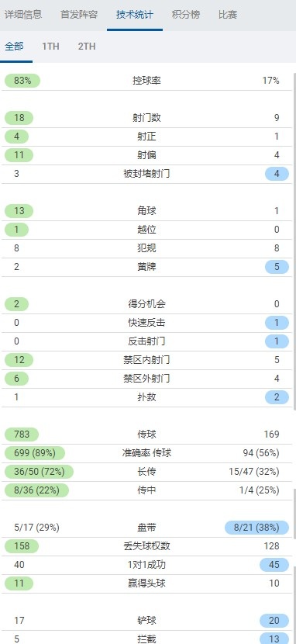Viewport: 296px width, 644px height.
Task: Select the 技术统计 tab
Action: point(135,16)
